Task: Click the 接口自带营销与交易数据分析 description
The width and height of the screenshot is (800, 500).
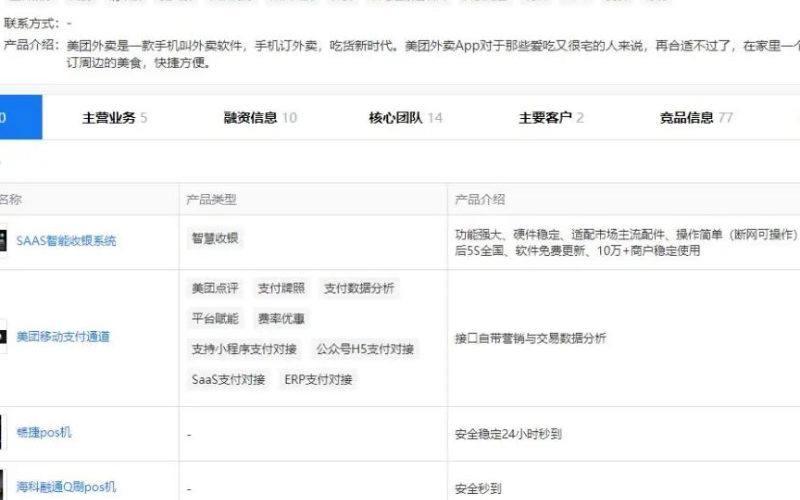Action: (531, 338)
